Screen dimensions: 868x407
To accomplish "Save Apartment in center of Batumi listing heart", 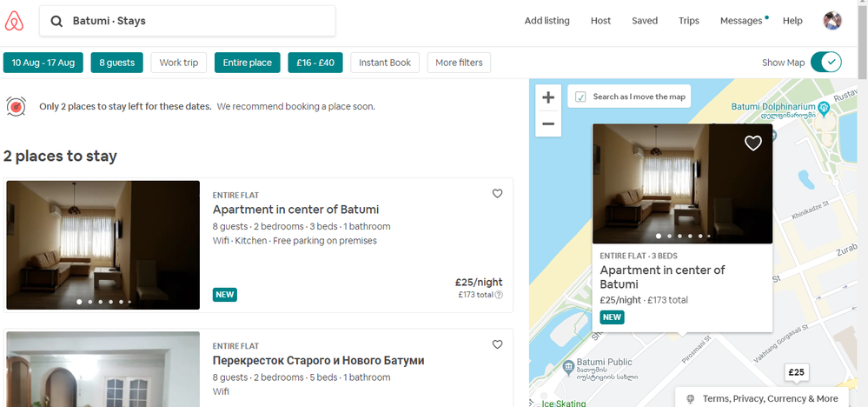I will tap(497, 194).
